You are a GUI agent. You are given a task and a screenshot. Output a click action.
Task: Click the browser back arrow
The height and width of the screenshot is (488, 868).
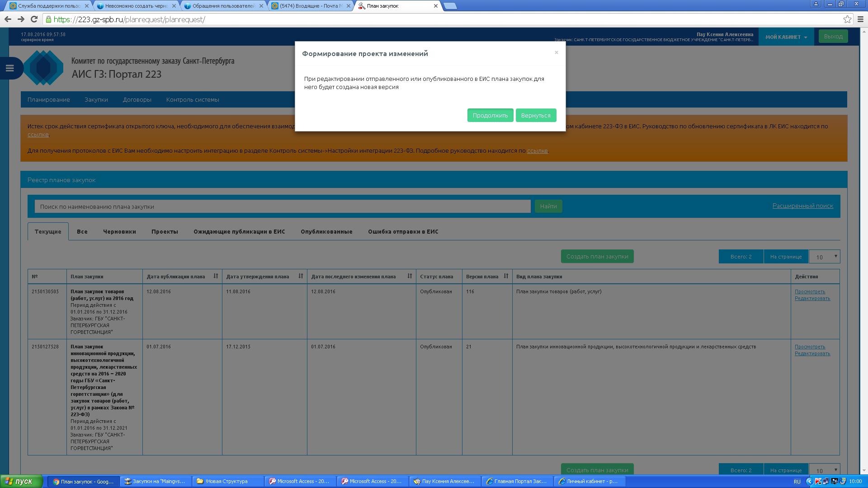[x=8, y=19]
